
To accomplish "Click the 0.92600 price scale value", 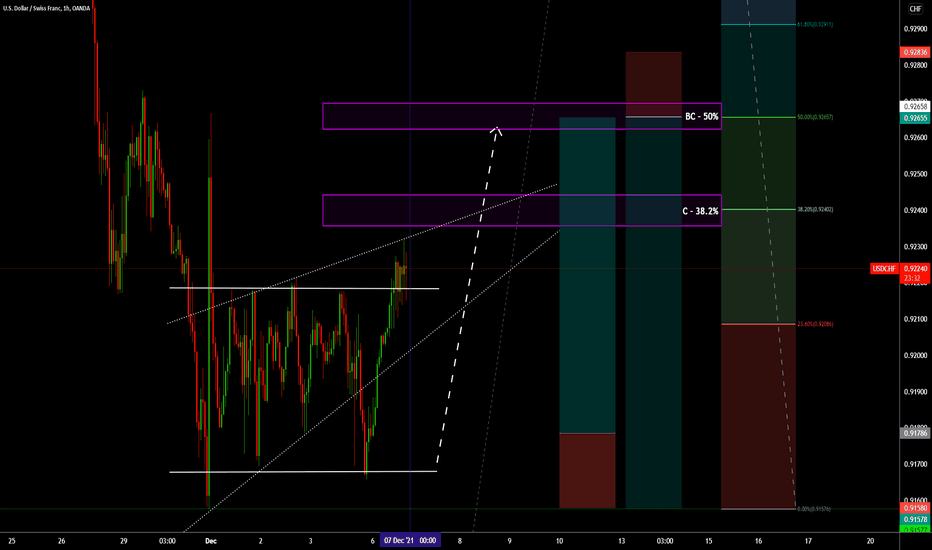I will coord(915,137).
